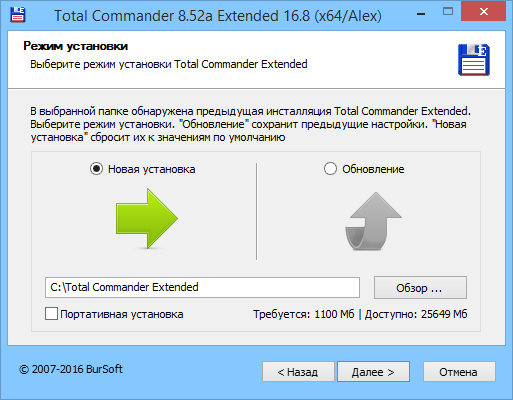This screenshot has height=400, width=513.
Task: Maximize the installer window
Action: click(x=448, y=12)
